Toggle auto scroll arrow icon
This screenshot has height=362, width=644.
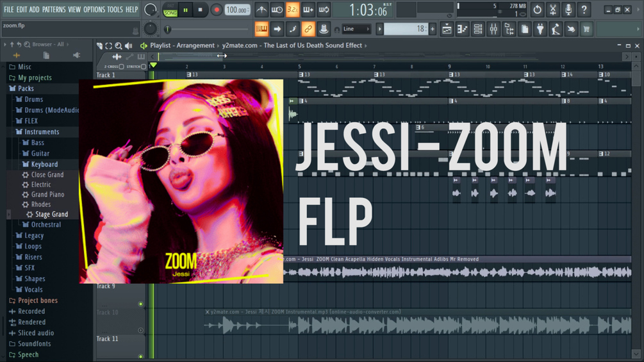point(277,29)
